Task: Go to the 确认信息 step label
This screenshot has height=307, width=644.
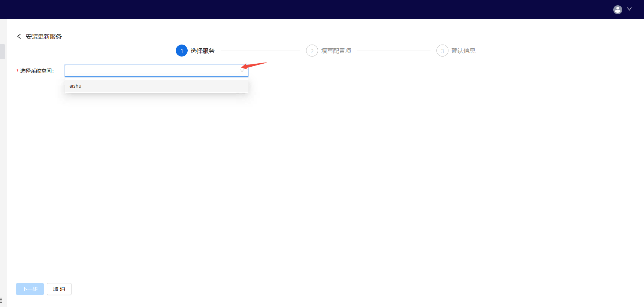Action: click(x=463, y=51)
